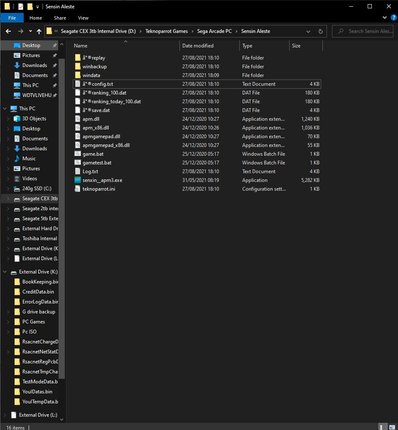
Task: Click the Teknoparrot Games breadcrumb
Action: (166, 31)
